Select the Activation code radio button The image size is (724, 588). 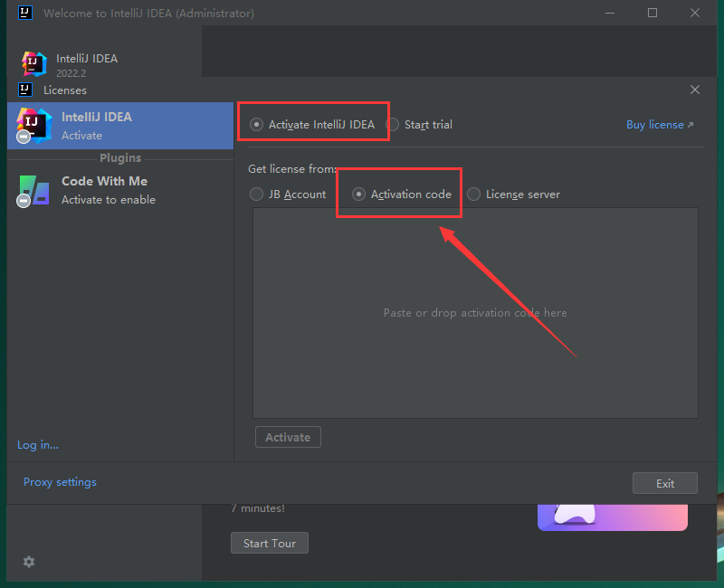click(358, 194)
